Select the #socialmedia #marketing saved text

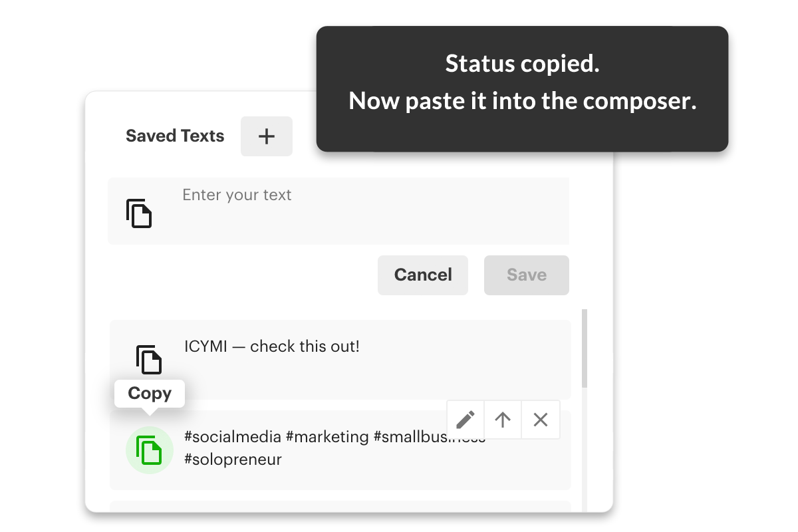click(340, 450)
